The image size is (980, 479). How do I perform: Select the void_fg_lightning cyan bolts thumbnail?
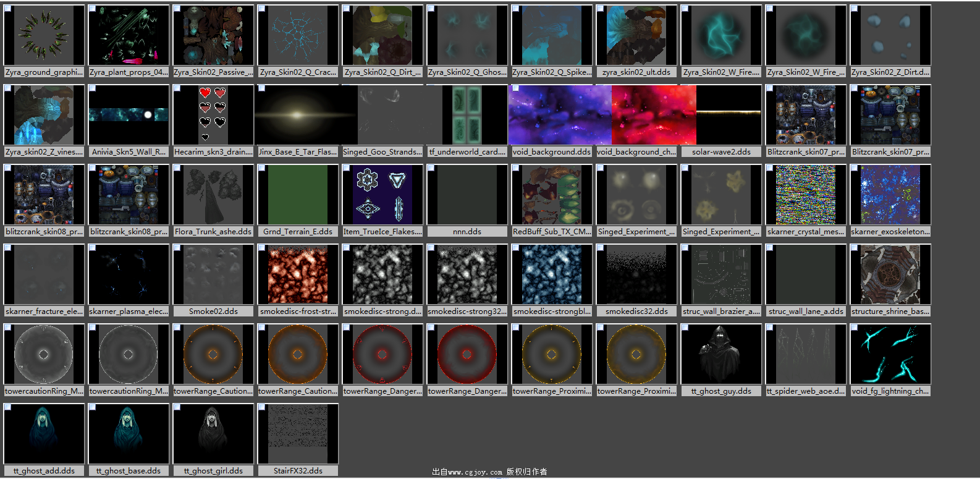(x=890, y=354)
